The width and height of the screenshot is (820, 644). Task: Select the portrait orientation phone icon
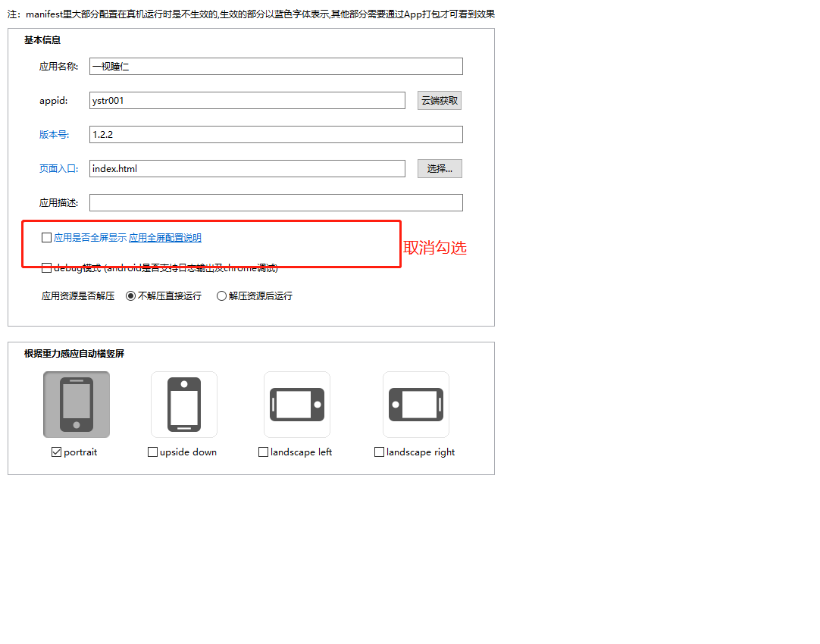tap(77, 405)
